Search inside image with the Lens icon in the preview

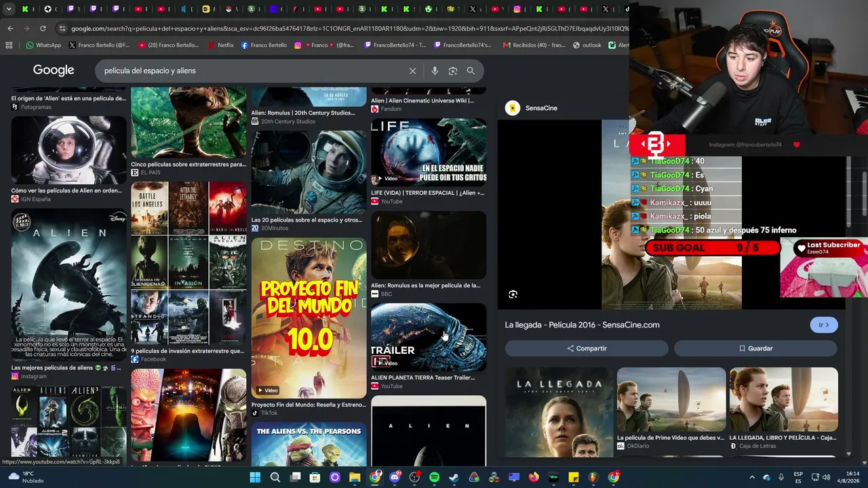(513, 294)
